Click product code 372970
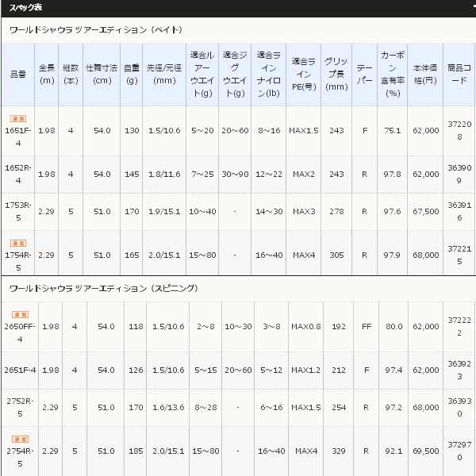Viewport: 476px width, 476px height. 459,451
